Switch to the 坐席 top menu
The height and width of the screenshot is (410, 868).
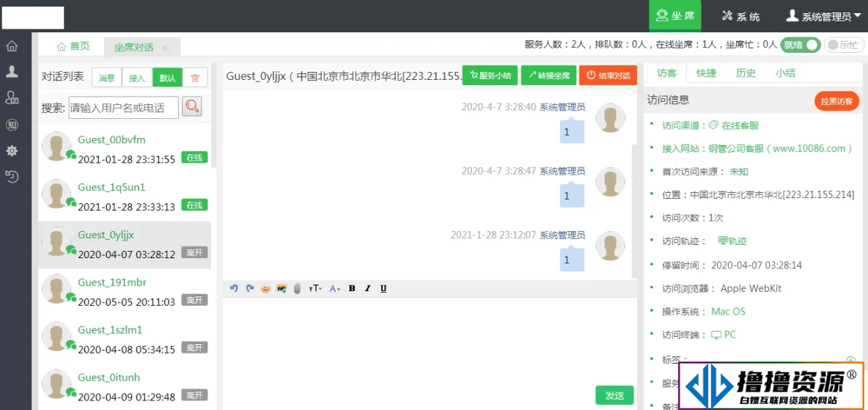click(x=674, y=16)
